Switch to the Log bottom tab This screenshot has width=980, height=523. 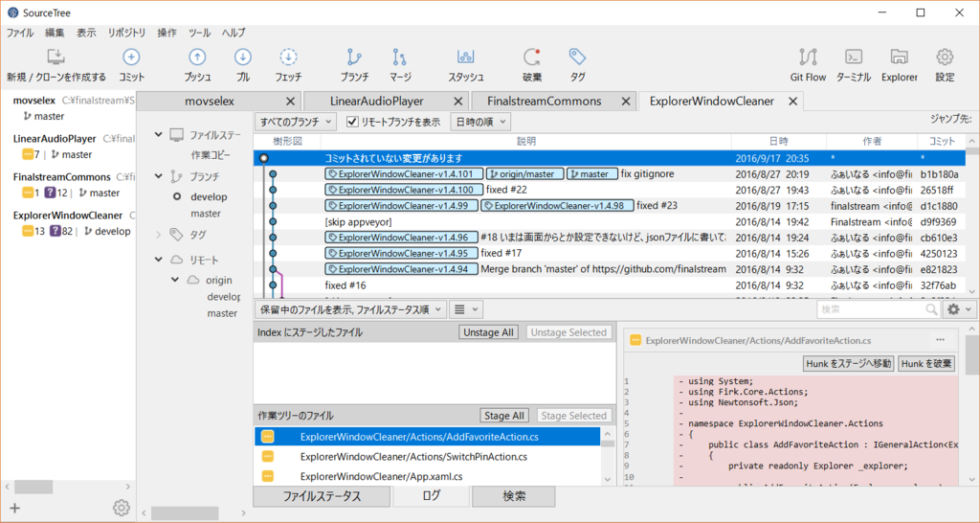tap(431, 495)
